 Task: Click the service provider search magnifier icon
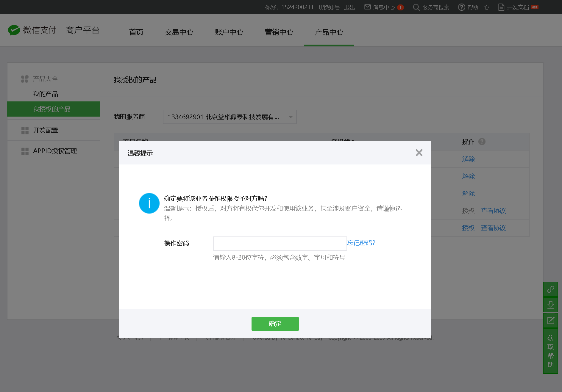[416, 7]
